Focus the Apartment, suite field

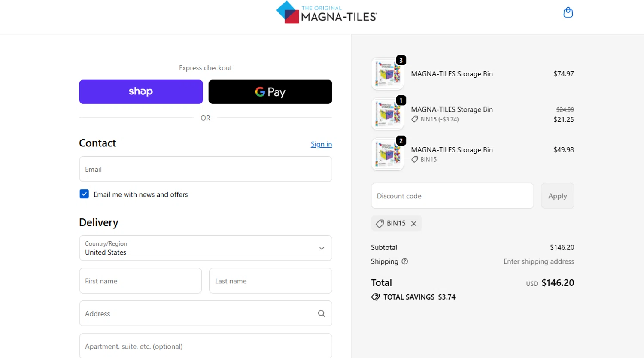206,346
